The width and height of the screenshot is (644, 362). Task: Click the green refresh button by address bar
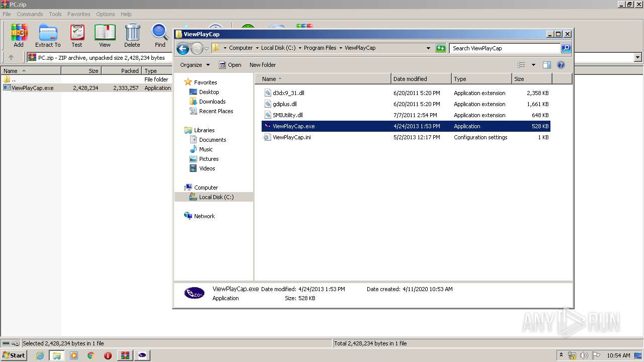coord(441,48)
